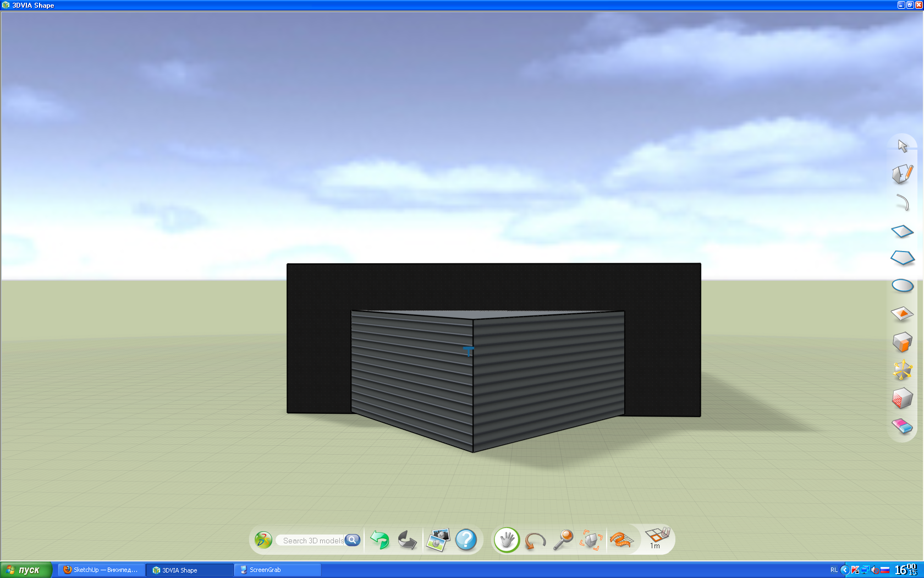Activate the push/pull extrude tool
Screen dimensions: 924x578
[x=903, y=342]
